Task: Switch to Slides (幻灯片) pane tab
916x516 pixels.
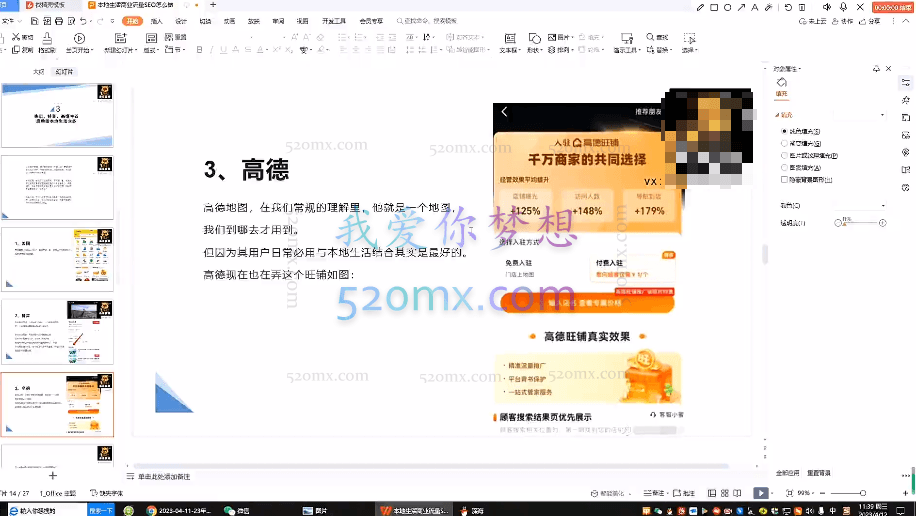Action: tap(64, 72)
